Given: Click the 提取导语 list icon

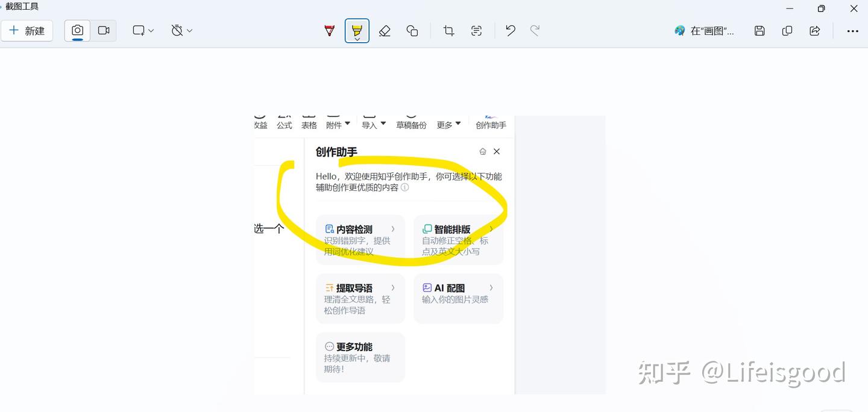Looking at the screenshot, I should (329, 288).
